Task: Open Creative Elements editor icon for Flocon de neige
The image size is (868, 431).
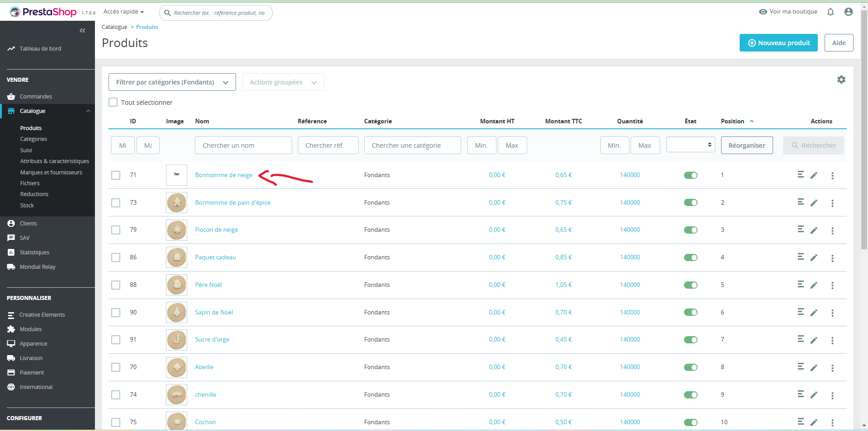Action: (801, 229)
